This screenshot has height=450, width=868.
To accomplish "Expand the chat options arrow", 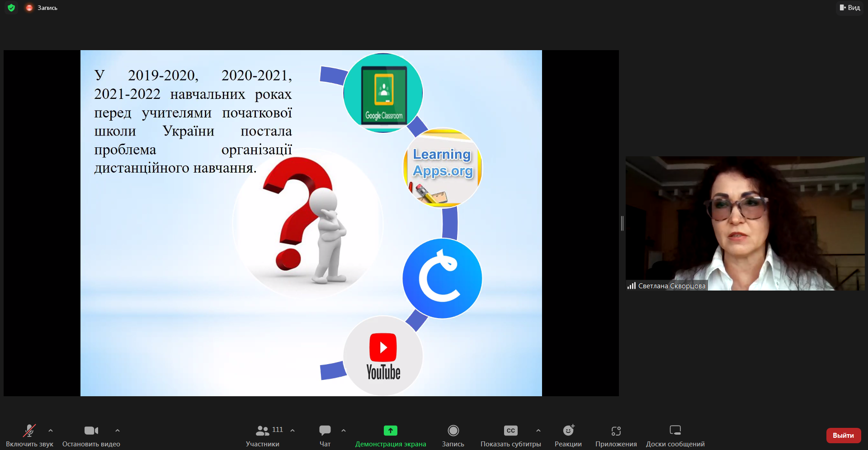I will tap(344, 431).
